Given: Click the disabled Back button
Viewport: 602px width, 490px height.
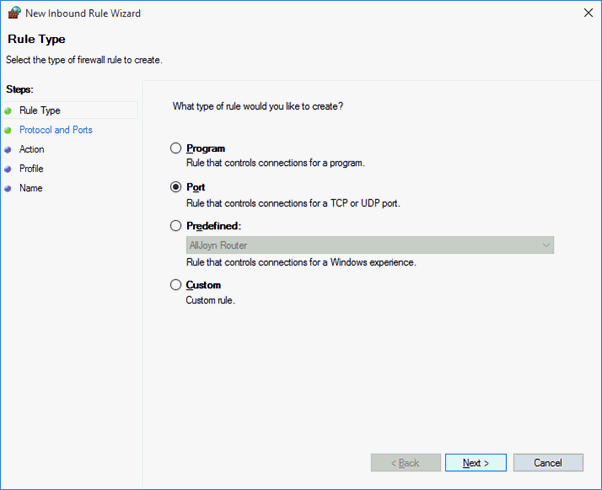Looking at the screenshot, I should [405, 463].
